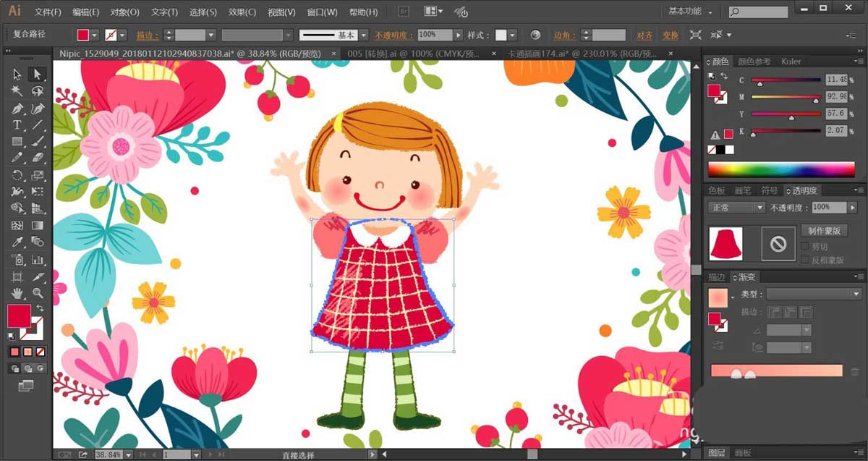Select the Gradient tool in toolbox
This screenshot has height=461, width=868.
[x=37, y=226]
